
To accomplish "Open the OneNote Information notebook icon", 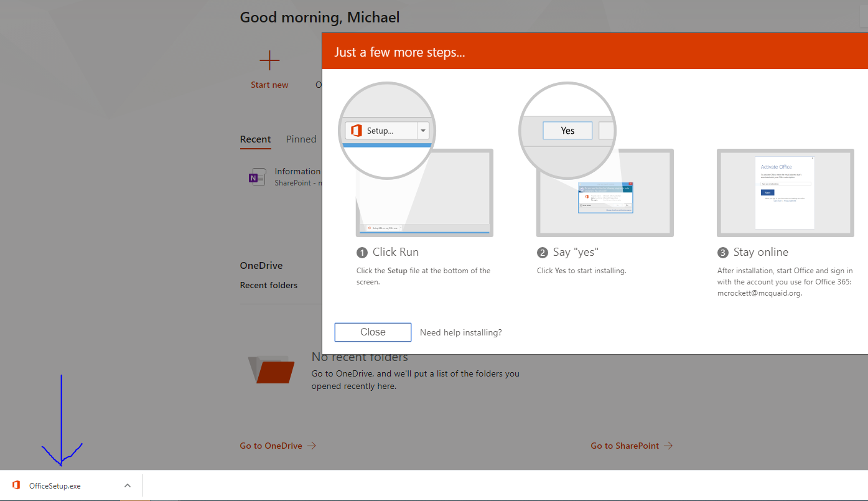I will click(253, 177).
